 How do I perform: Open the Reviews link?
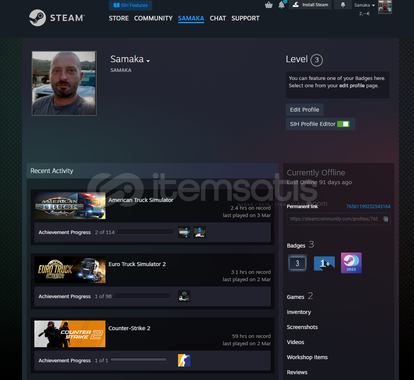(x=297, y=372)
